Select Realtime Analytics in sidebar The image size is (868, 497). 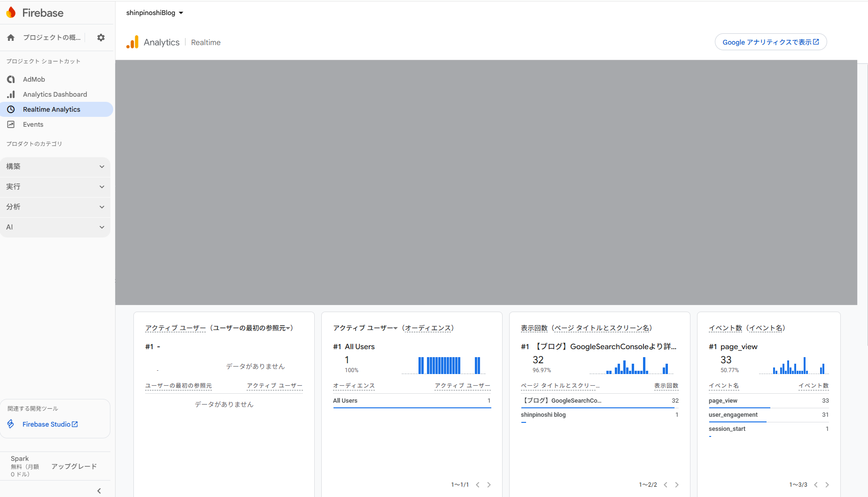[x=52, y=109]
